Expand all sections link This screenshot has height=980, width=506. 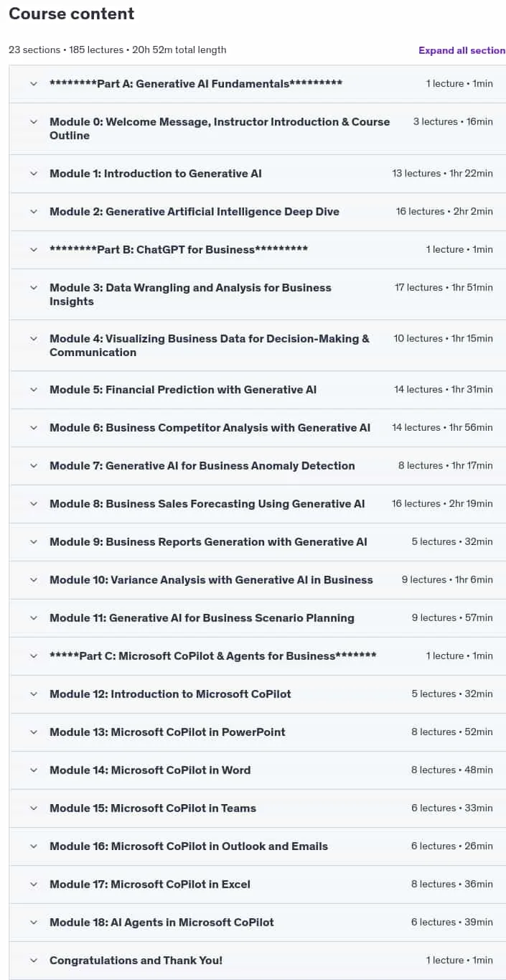pos(462,50)
